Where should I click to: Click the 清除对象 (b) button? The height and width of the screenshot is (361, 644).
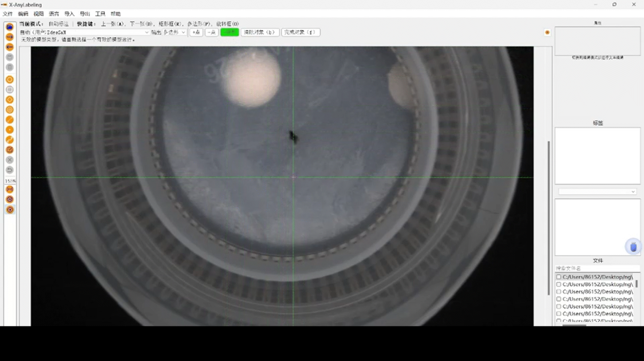coord(260,32)
